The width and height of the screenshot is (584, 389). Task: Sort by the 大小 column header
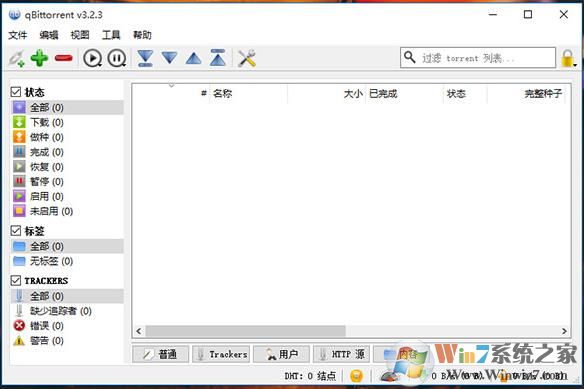pyautogui.click(x=327, y=94)
